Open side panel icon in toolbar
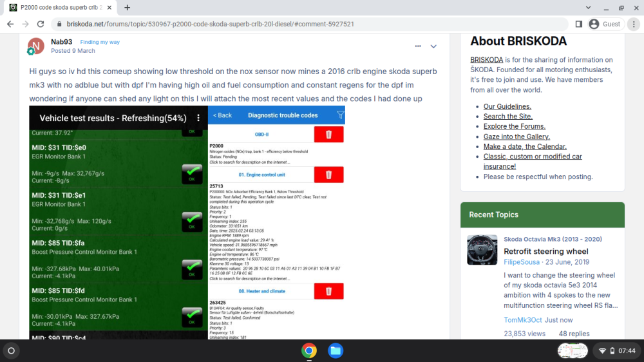 579,24
